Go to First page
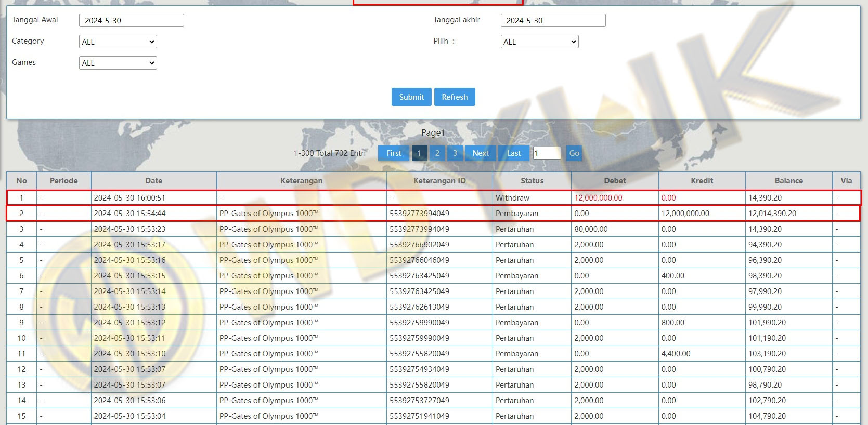The height and width of the screenshot is (425, 868). (x=394, y=153)
